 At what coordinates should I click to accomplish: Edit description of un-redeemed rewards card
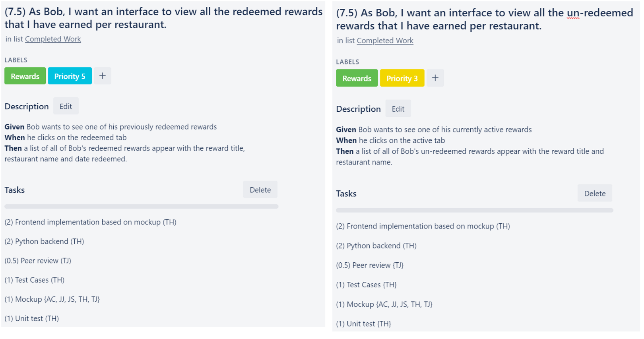coord(398,108)
